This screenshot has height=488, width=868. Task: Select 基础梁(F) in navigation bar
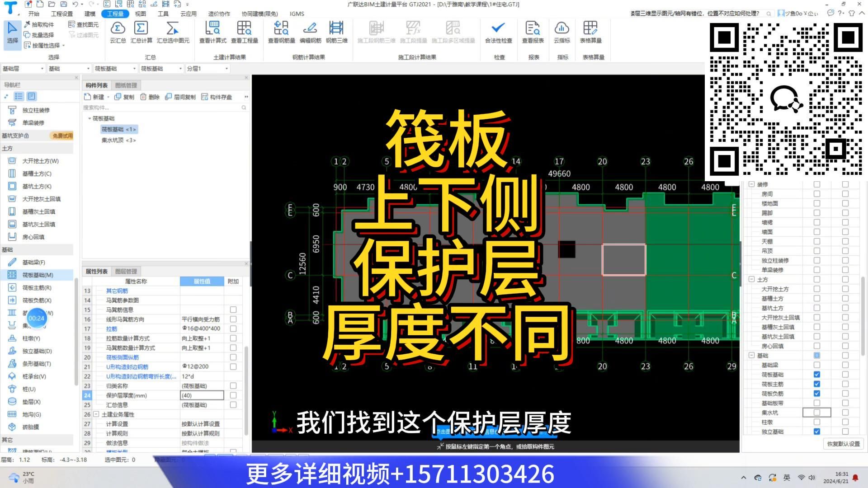point(34,262)
